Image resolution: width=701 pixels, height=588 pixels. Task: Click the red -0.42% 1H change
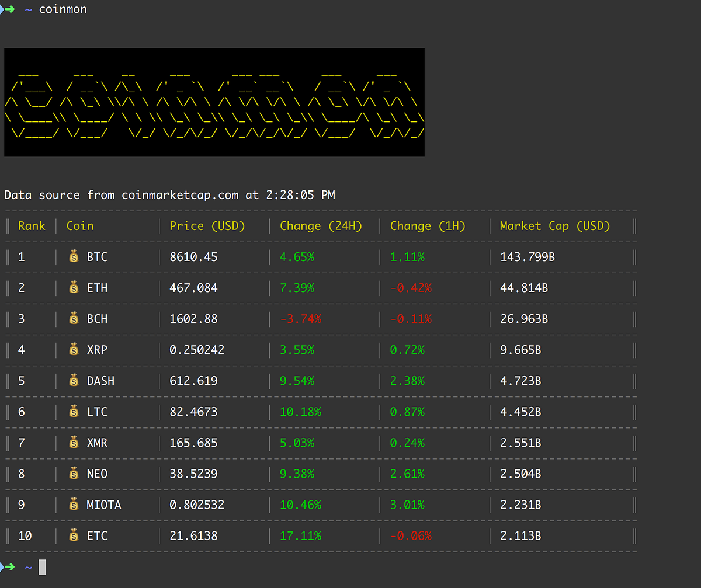(411, 288)
